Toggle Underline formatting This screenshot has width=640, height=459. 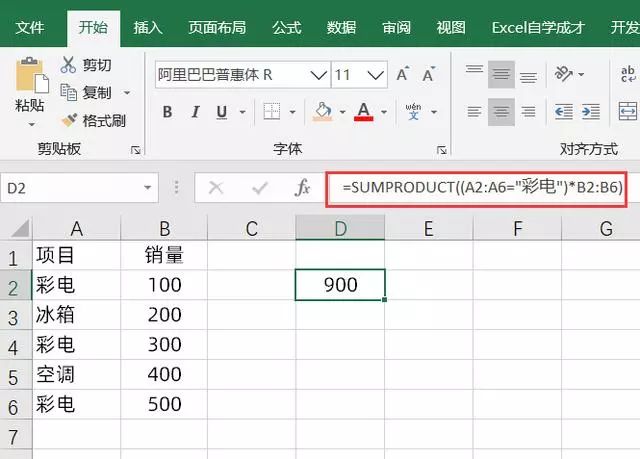point(222,112)
